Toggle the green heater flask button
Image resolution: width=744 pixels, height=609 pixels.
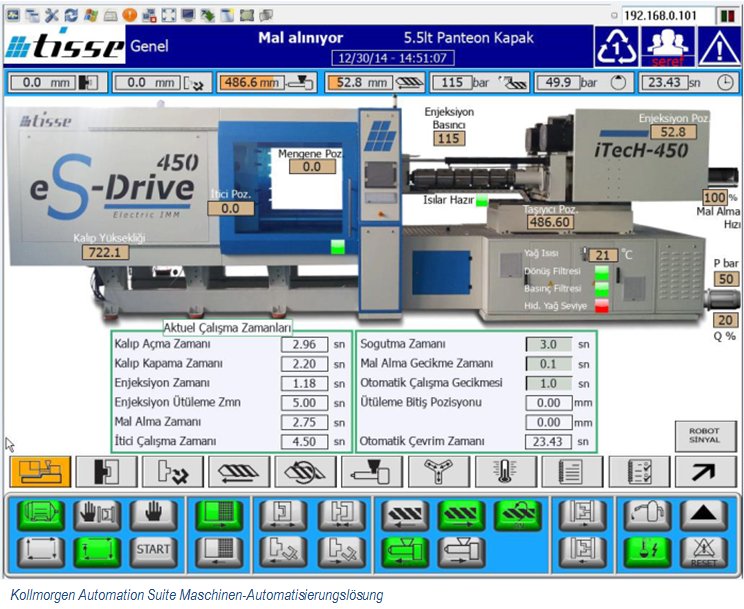tap(647, 552)
